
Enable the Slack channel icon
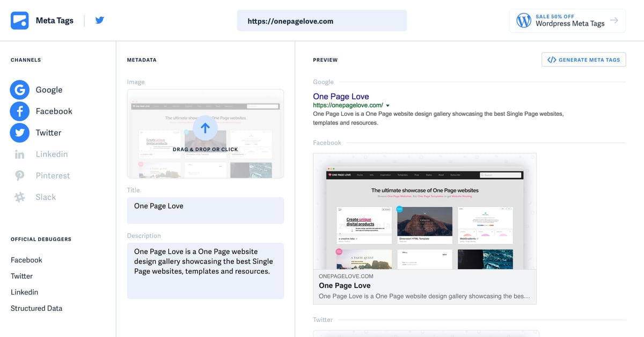click(x=20, y=197)
